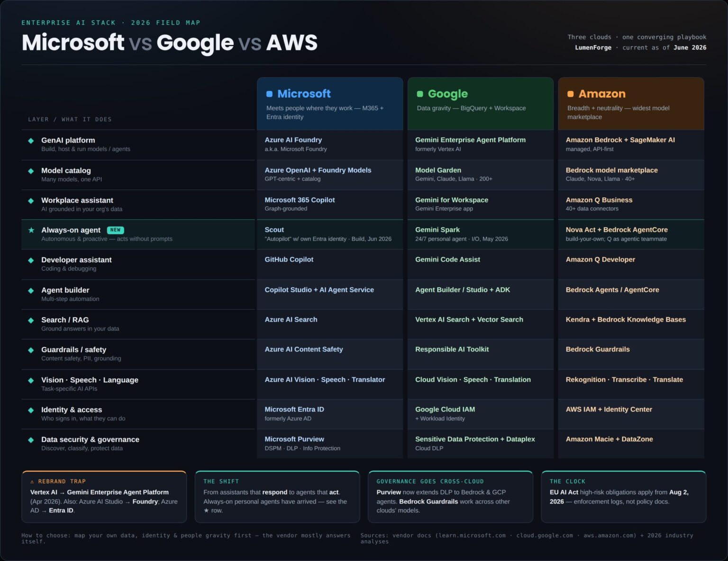The image size is (728, 561).
Task: Click the diamond bullet next to Guardrails / safety
Action: [x=31, y=350]
